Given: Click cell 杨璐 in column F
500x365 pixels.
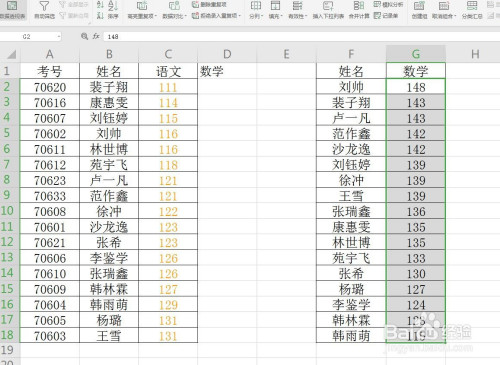Looking at the screenshot, I should pyautogui.click(x=351, y=289).
